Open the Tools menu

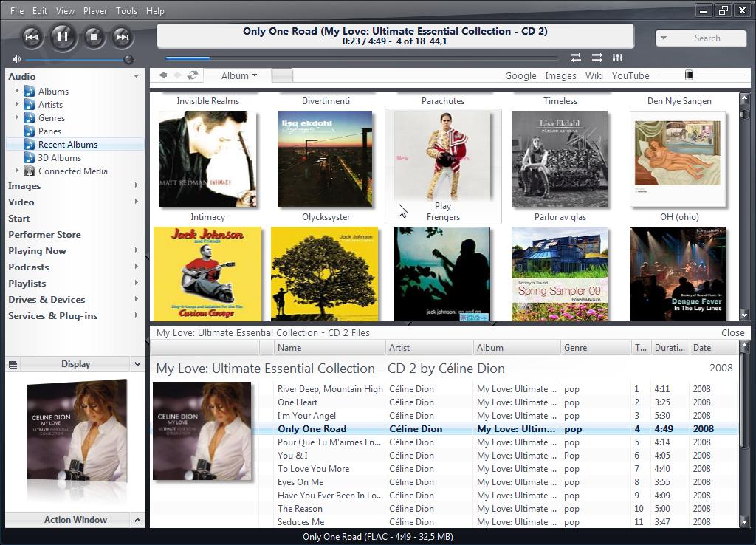tap(126, 10)
